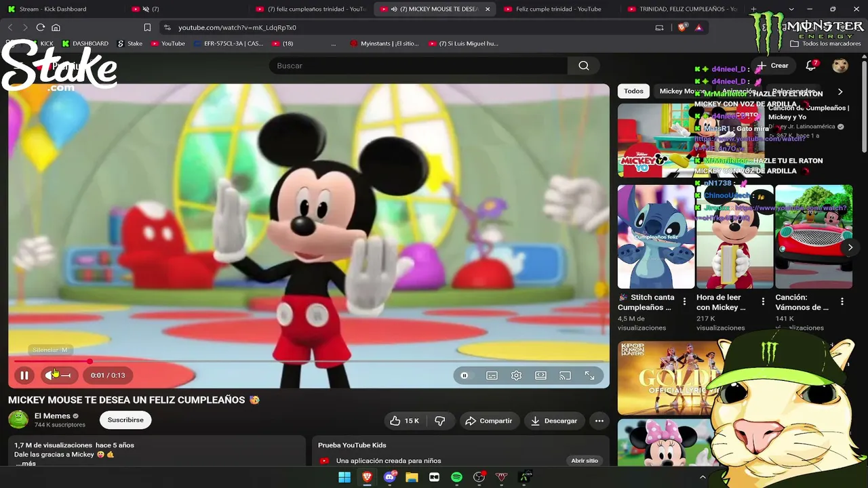The image size is (868, 488).
Task: Open YouTube notifications bell
Action: tap(811, 66)
